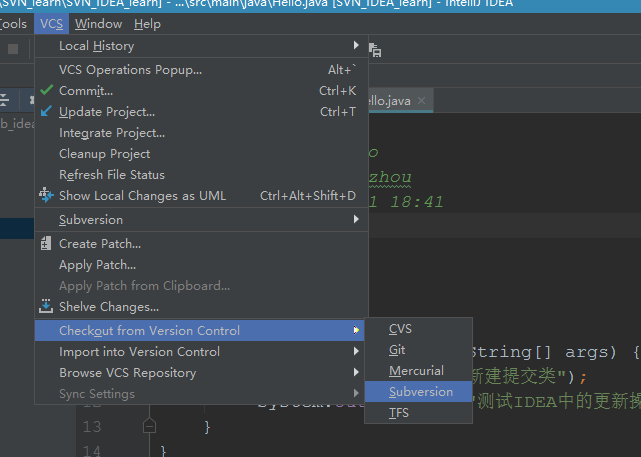Viewport: 641px width, 457px height.
Task: Run Cleanup Project from VCS menu
Action: tap(202, 154)
